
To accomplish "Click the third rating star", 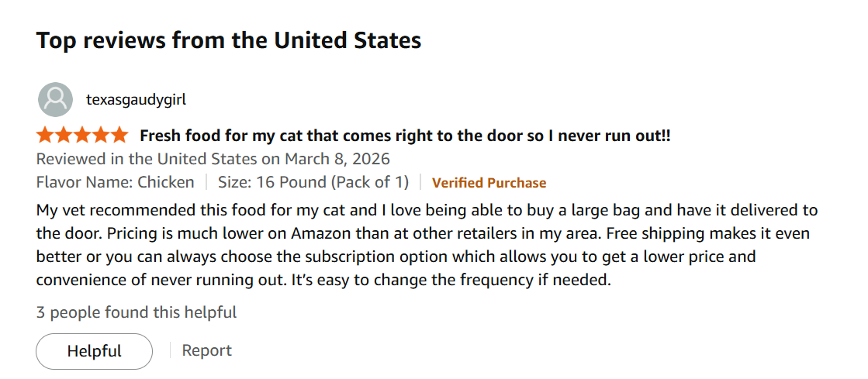I will 82,136.
